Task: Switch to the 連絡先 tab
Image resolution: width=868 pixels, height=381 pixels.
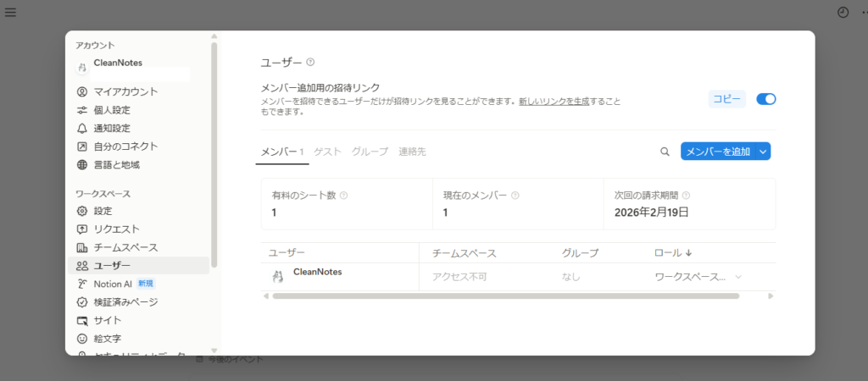Action: coord(413,152)
